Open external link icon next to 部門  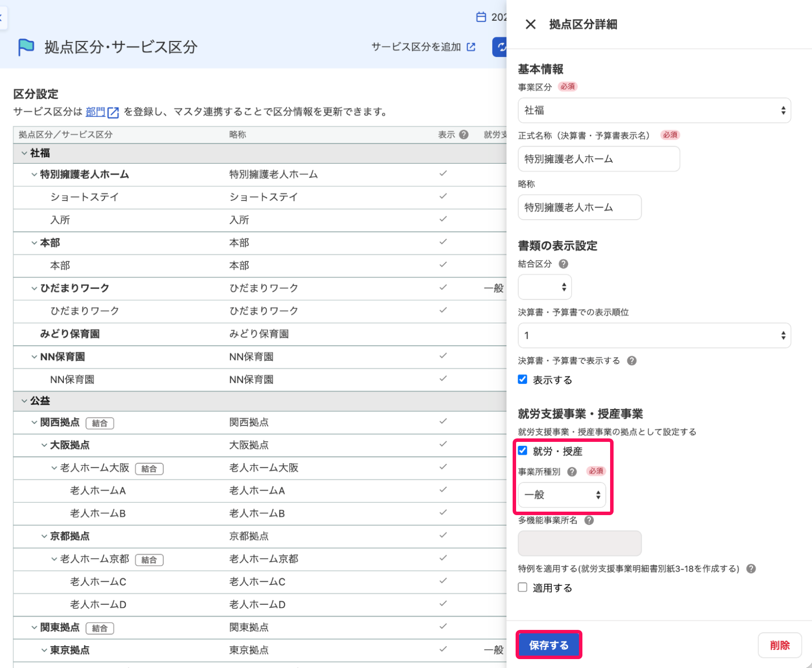[113, 112]
